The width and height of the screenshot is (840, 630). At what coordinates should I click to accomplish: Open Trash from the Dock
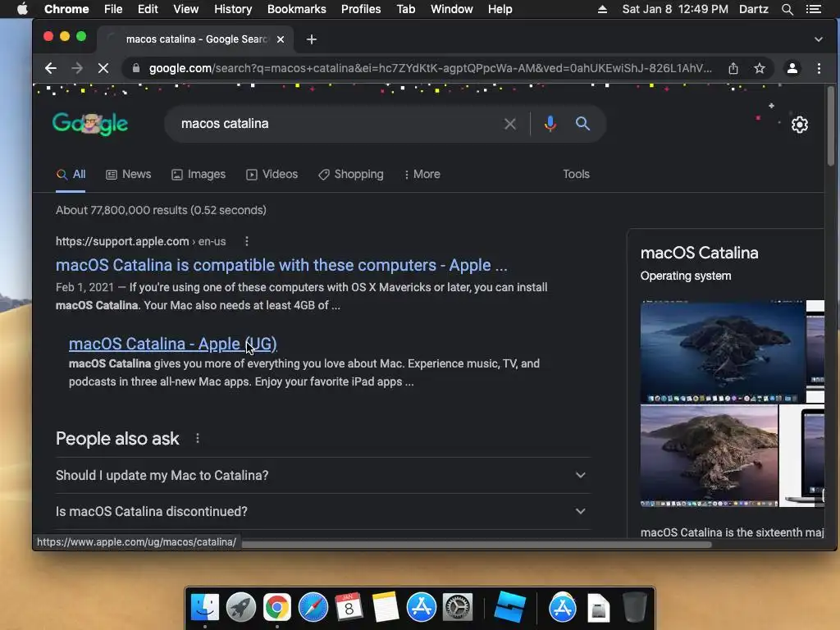click(x=635, y=608)
